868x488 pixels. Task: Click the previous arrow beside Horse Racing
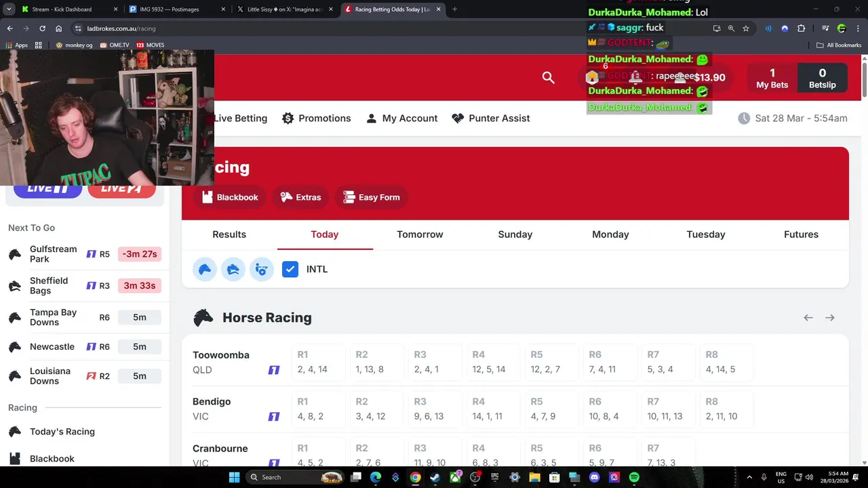click(x=808, y=317)
